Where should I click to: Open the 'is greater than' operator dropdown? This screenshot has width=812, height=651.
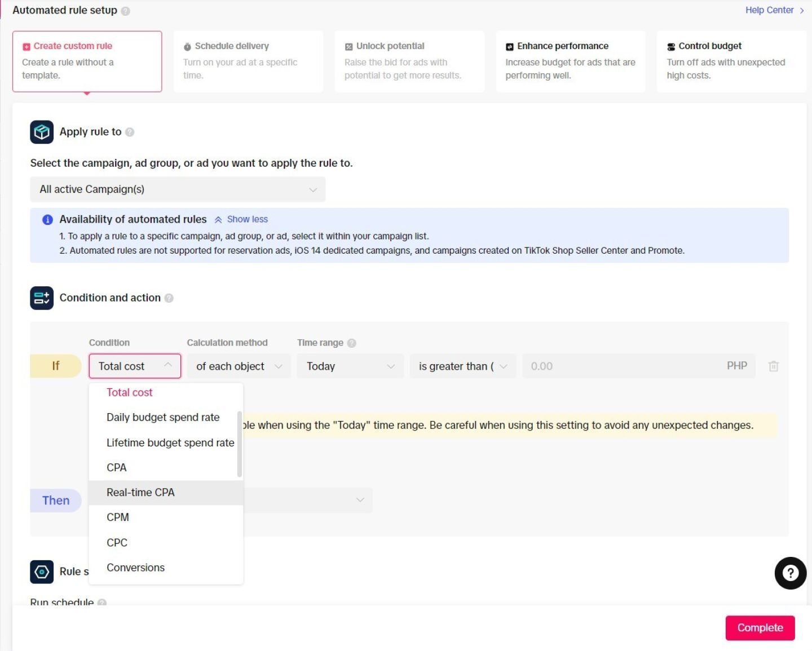click(x=462, y=366)
